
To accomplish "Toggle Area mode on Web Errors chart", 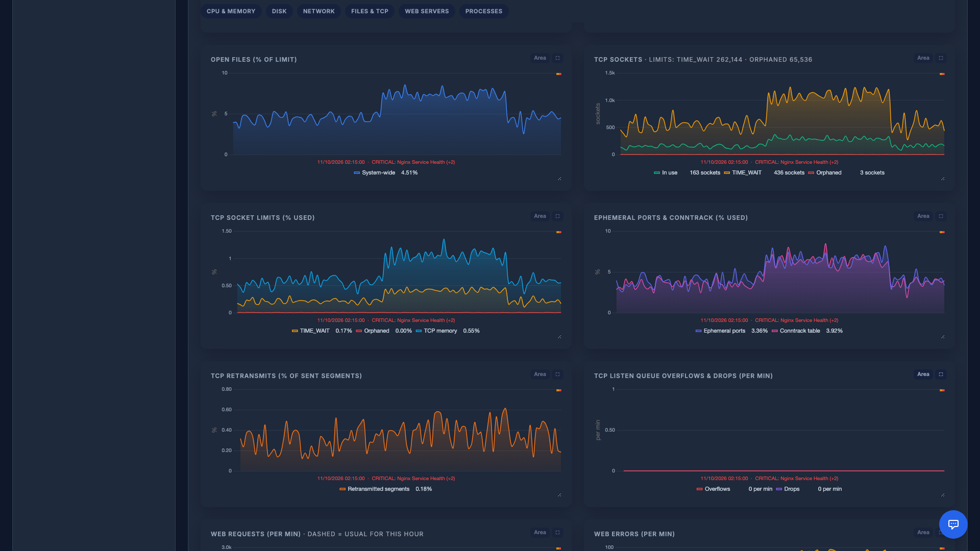I will click(923, 533).
